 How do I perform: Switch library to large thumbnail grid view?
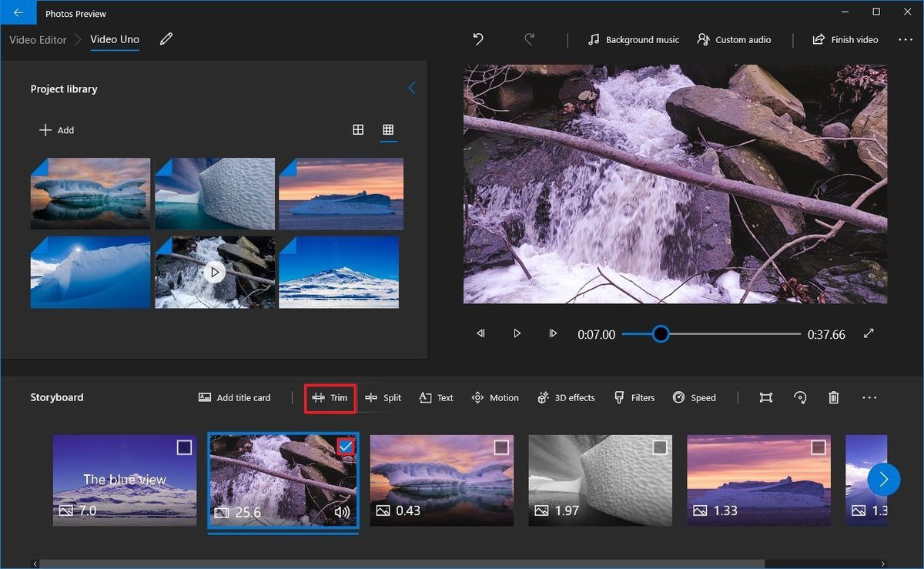click(358, 130)
